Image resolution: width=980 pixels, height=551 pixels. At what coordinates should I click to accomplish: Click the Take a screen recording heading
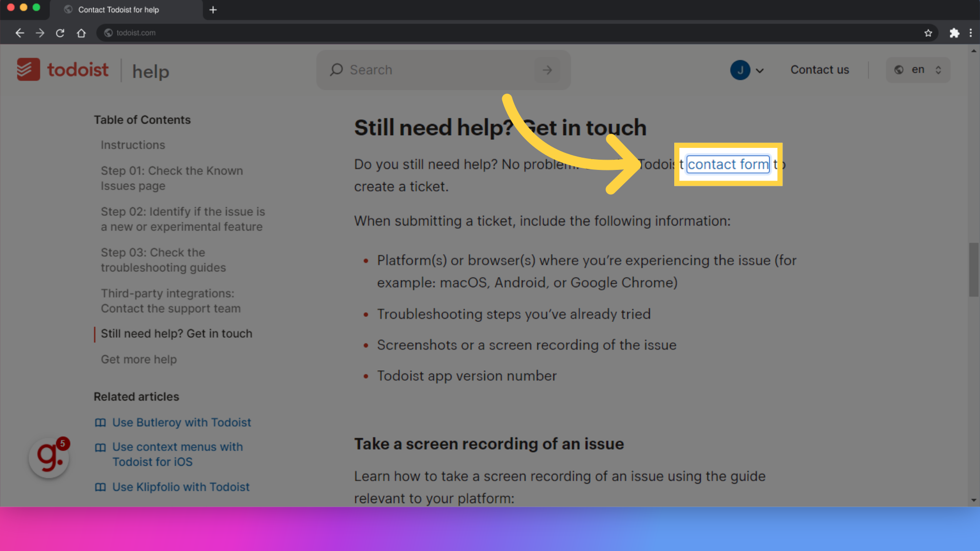[489, 444]
